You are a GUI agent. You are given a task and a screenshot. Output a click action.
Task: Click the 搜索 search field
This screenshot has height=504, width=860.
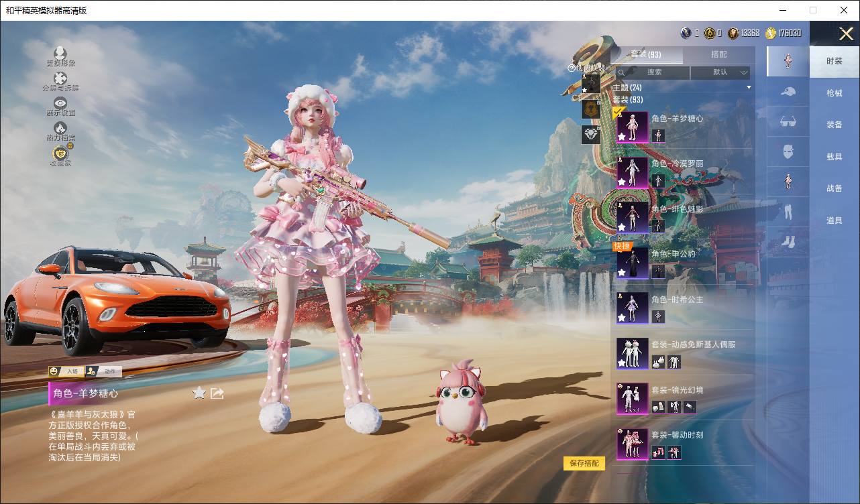[x=652, y=72]
